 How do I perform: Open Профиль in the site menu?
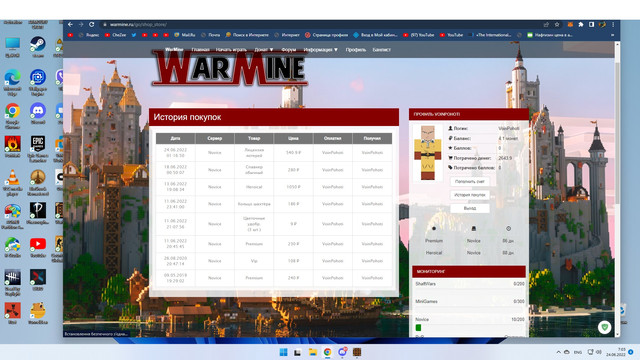(x=356, y=50)
